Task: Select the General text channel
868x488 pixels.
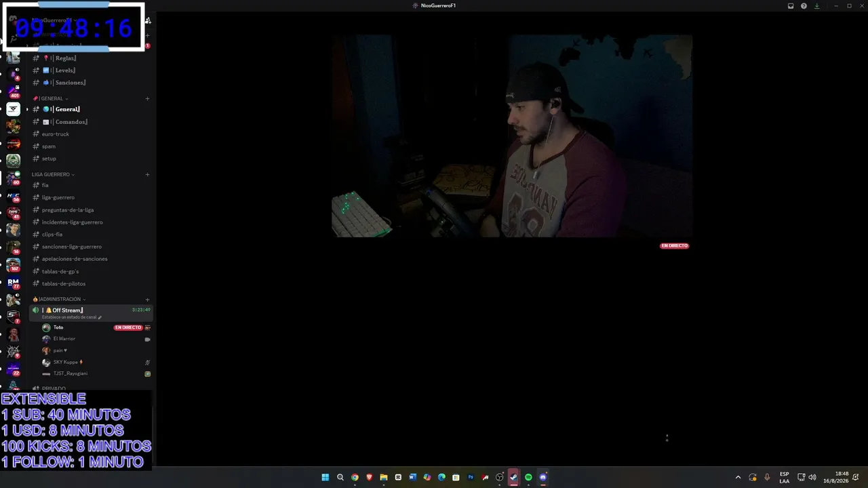Action: 91,109
